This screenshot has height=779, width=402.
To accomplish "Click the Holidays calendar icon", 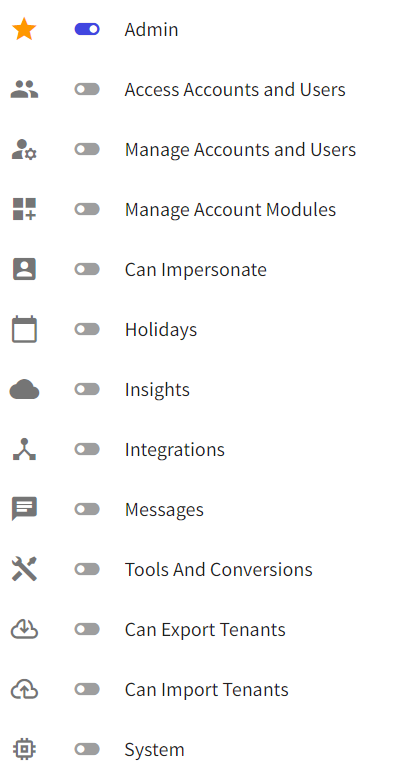I will pos(24,329).
